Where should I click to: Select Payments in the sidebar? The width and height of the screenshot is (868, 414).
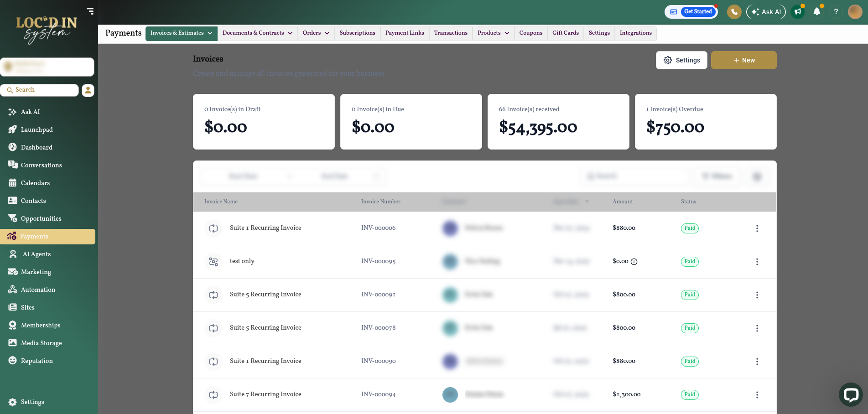[47, 236]
